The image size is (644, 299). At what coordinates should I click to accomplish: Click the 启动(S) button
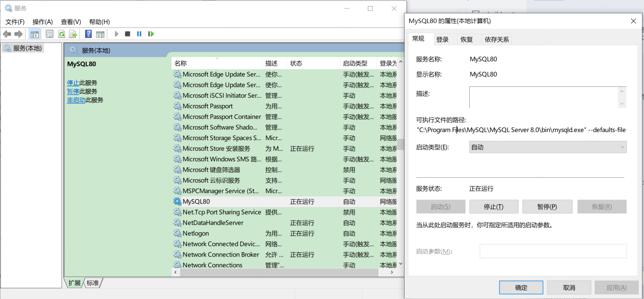point(441,206)
